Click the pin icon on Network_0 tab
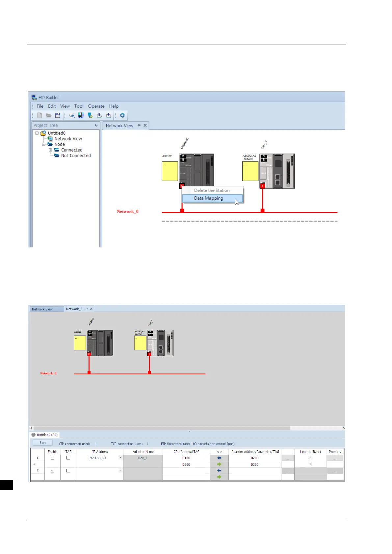Screen dimensions: 392x554 pyautogui.click(x=87, y=309)
